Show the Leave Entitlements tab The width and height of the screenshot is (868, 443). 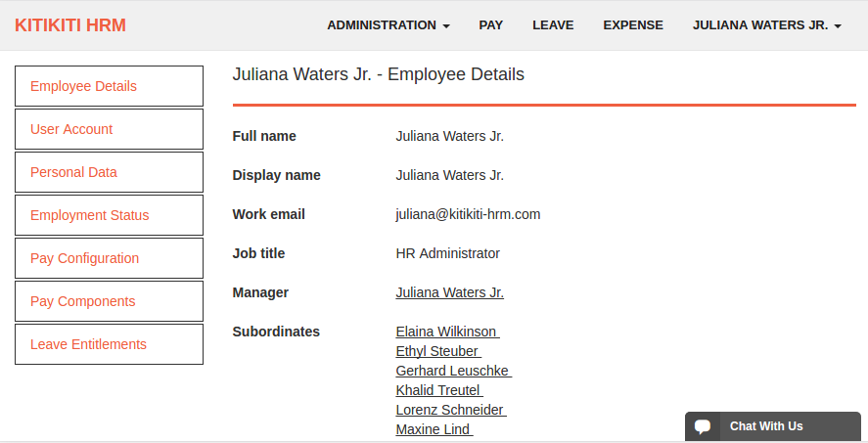click(x=109, y=344)
